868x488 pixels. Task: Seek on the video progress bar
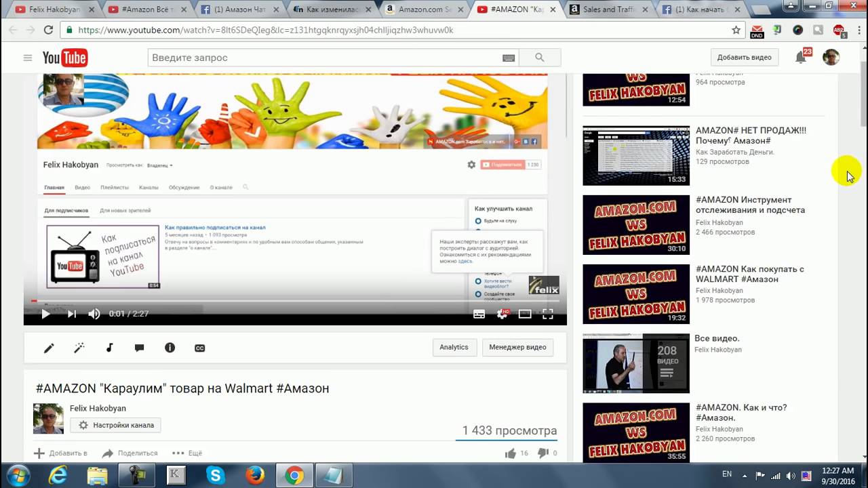[295, 301]
